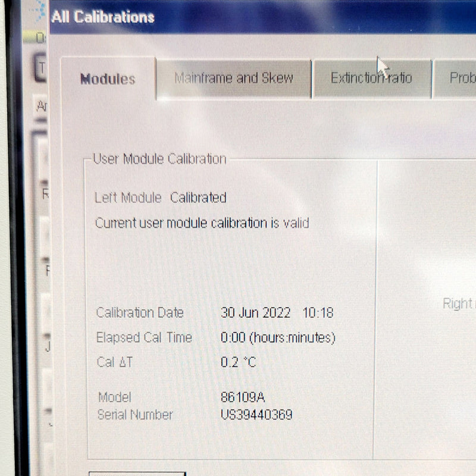Click the User Module Calibration group heading
The width and height of the screenshot is (476, 476).
coord(159,159)
